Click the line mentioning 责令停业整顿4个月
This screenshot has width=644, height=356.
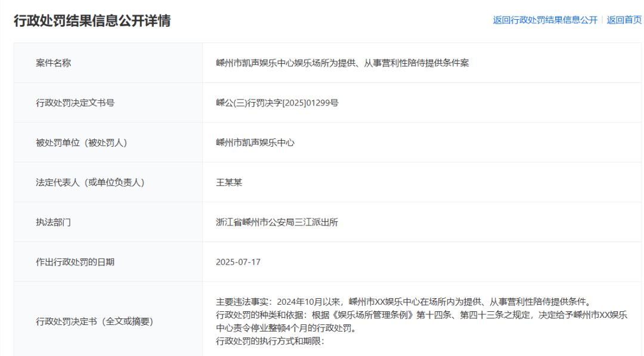pyautogui.click(x=286, y=328)
